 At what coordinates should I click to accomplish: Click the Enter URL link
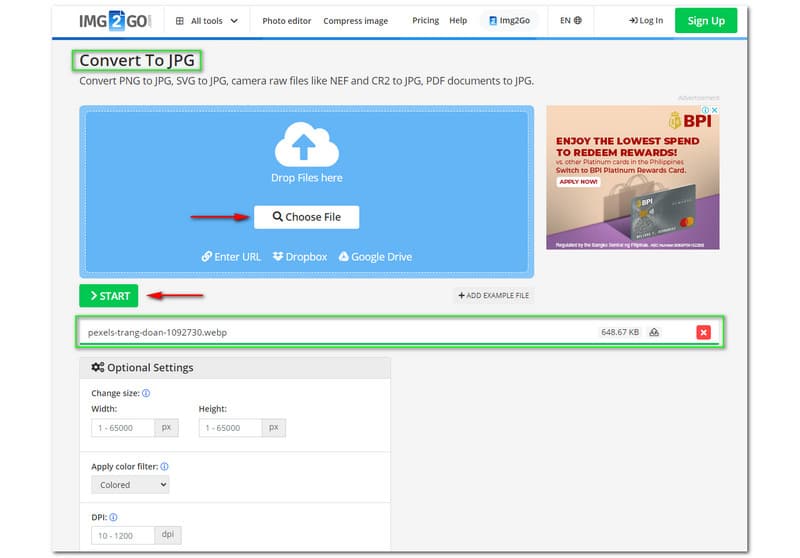(231, 257)
